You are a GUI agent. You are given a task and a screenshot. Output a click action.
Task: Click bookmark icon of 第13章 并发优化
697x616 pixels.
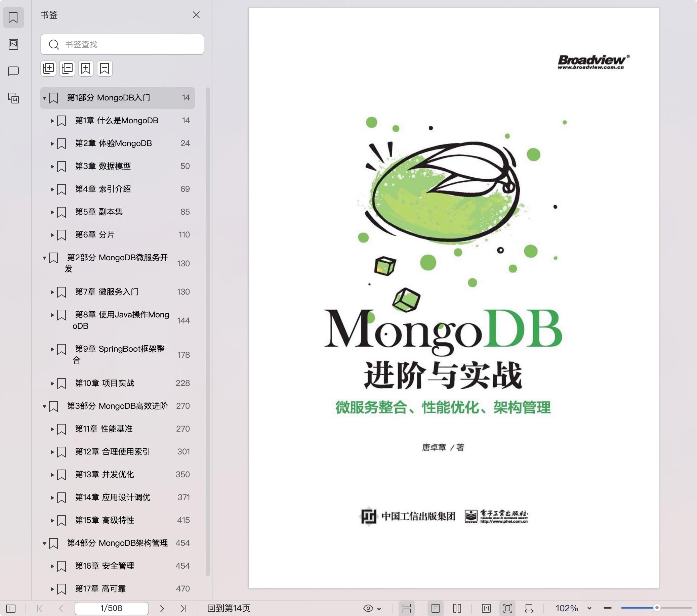(x=61, y=475)
